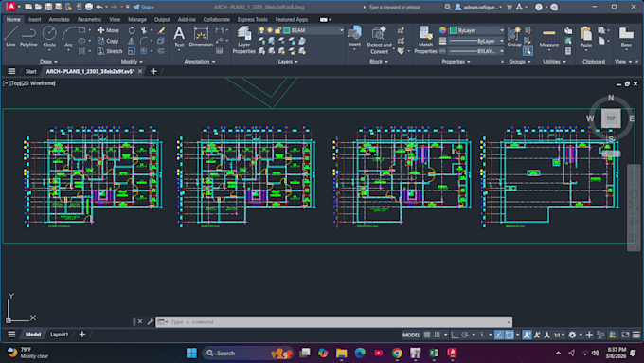Screen dimensions: 644x363
Task: Toggle snap mode in status bar
Action: (x=437, y=335)
